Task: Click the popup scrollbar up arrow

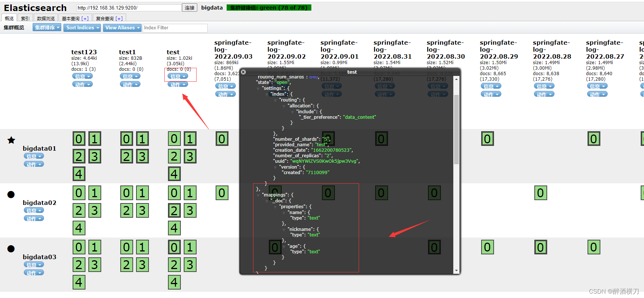Action: 456,79
